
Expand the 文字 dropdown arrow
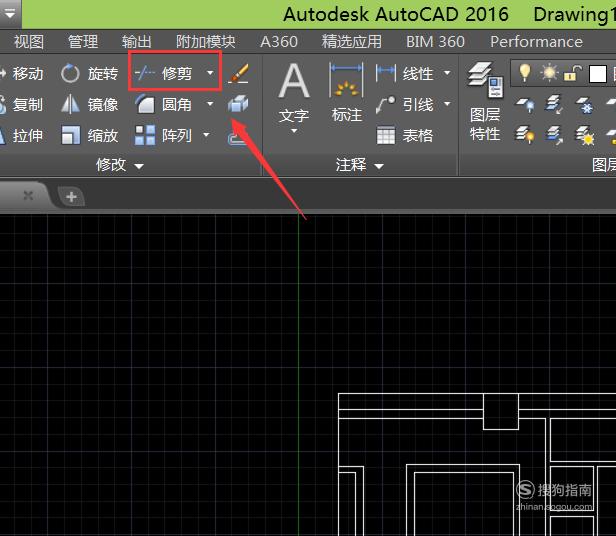294,131
